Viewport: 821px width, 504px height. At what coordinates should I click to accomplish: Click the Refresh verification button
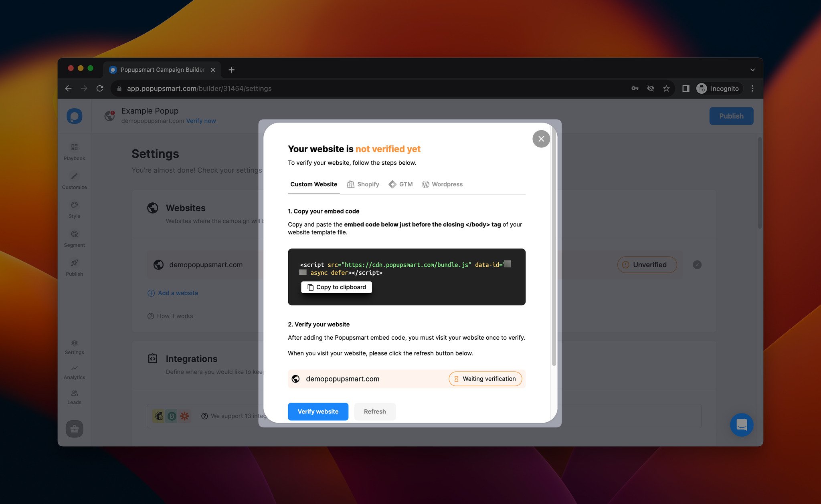tap(375, 411)
